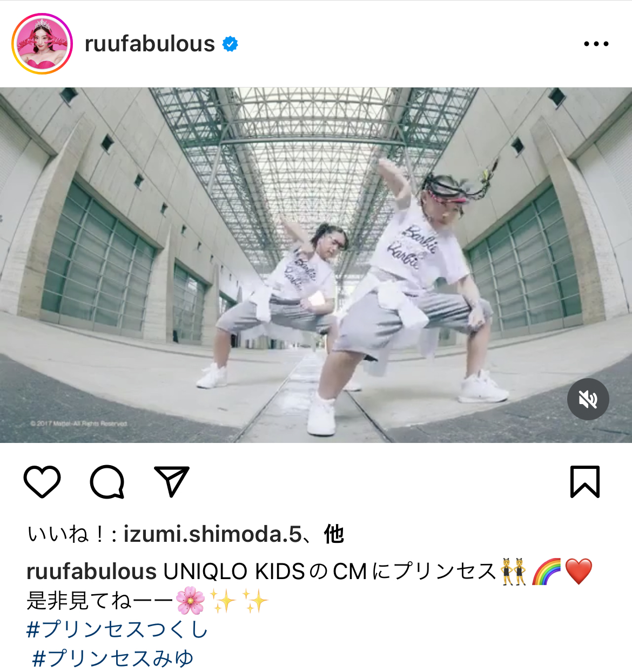Viewport: 632px width, 672px height.
Task: Share post via paper plane icon
Action: click(172, 481)
